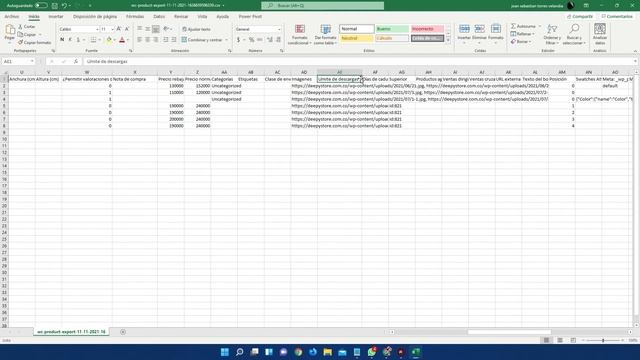Adjust the zoom slider in status bar
This screenshot has width=640, height=360.
tap(603, 340)
